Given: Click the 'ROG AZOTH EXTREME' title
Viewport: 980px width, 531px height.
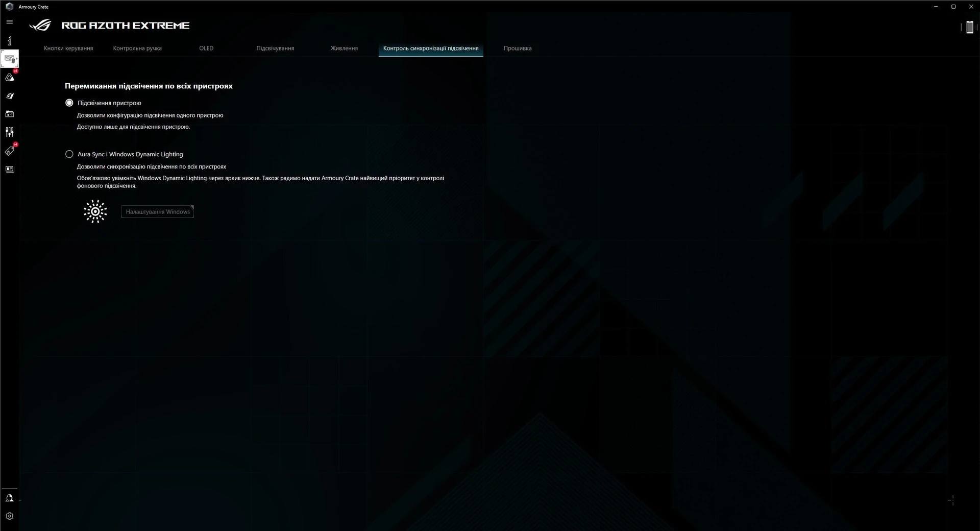Looking at the screenshot, I should pyautogui.click(x=126, y=26).
